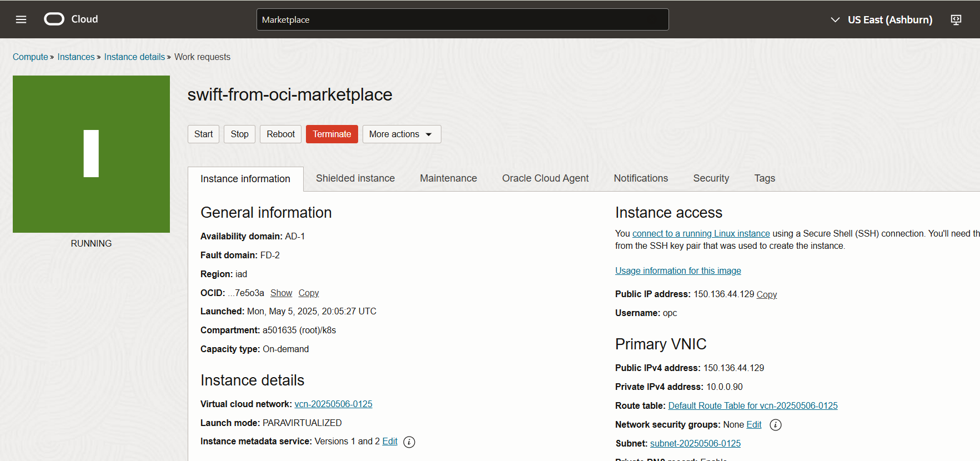Viewport: 980px width, 461px height.
Task: Go to Instances breadcrumb
Action: (76, 57)
